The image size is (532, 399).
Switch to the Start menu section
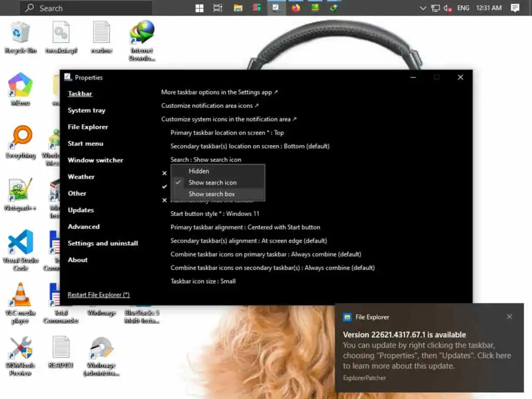point(86,143)
